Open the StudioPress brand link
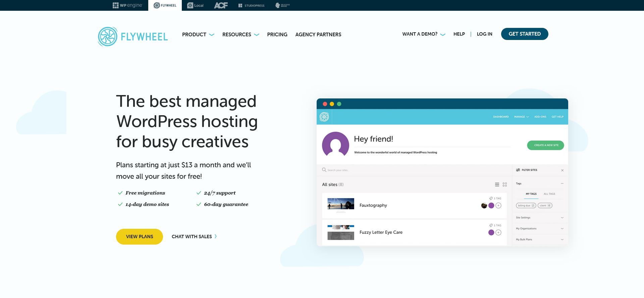644x298 pixels. (x=251, y=5)
